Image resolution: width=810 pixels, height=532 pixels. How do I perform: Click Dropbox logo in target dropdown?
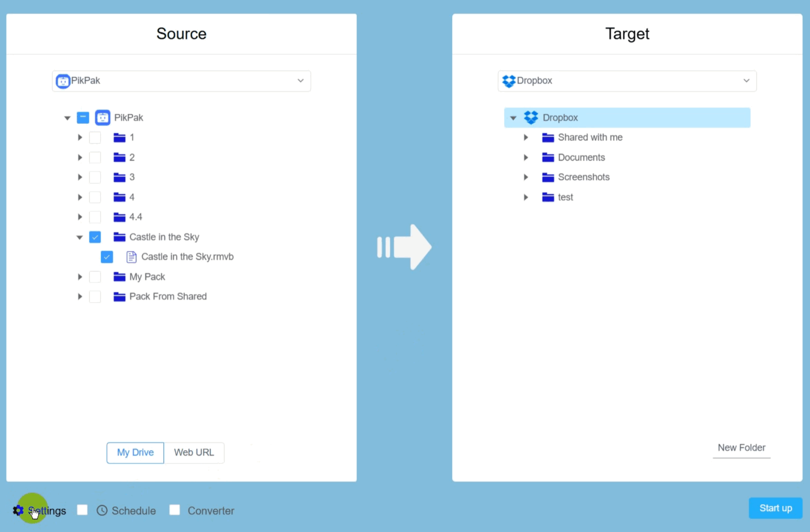tap(509, 81)
